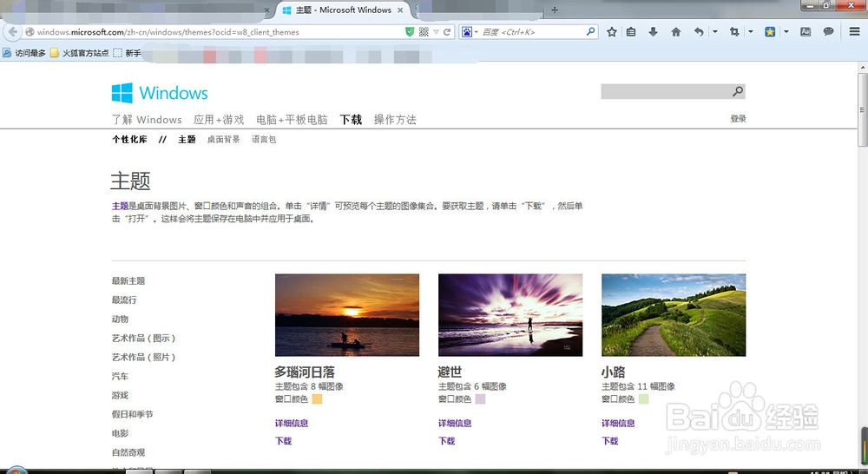This screenshot has width=868, height=474.
Task: Open the 火狐官方站点 bookmark folder
Action: coord(79,53)
